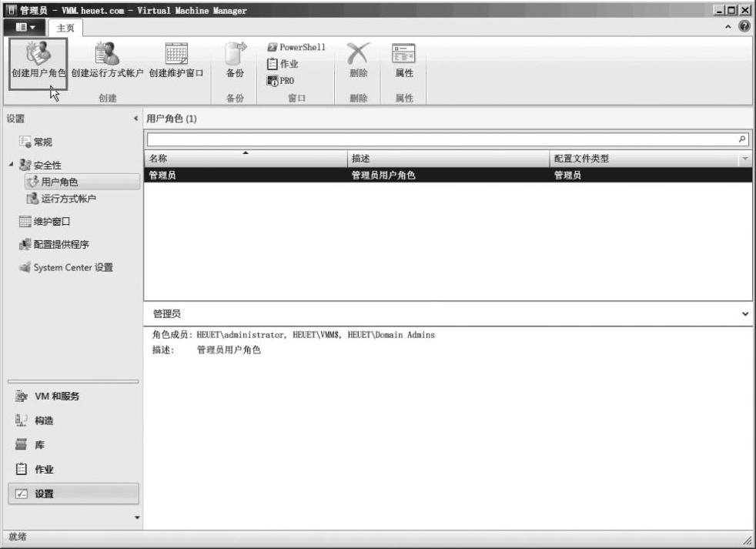The image size is (756, 549).
Task: Minimize the Virtual Machine Manager window
Action: (719, 10)
